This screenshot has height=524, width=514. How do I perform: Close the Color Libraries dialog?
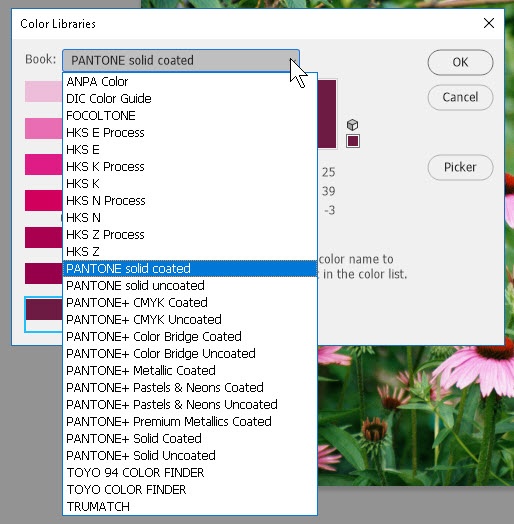tap(489, 23)
